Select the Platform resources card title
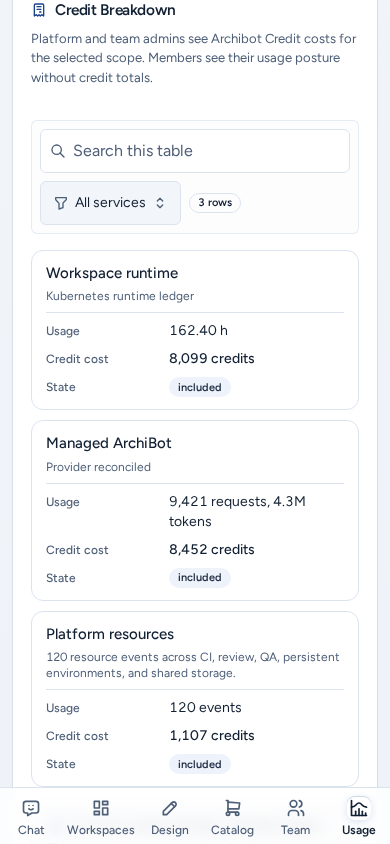 tap(110, 634)
